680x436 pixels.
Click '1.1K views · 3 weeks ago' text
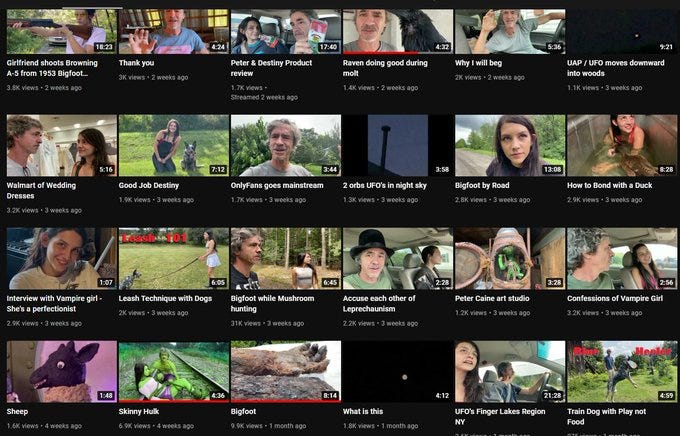pos(605,88)
